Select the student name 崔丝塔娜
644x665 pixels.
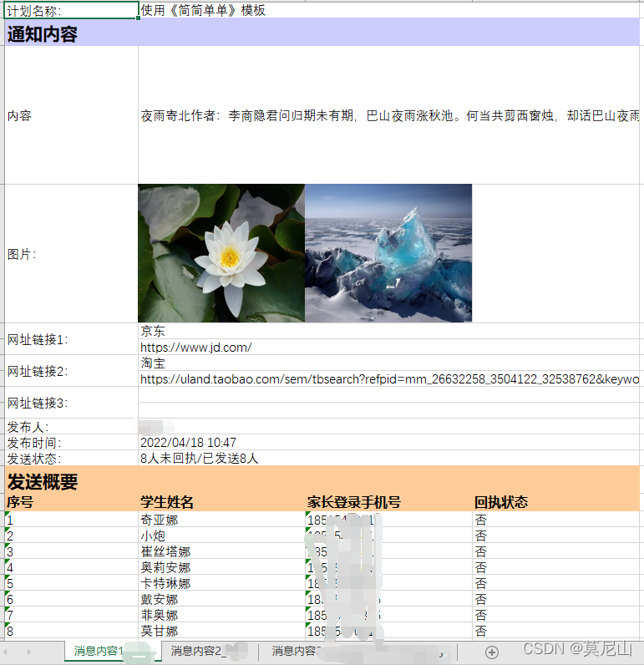pos(221,551)
